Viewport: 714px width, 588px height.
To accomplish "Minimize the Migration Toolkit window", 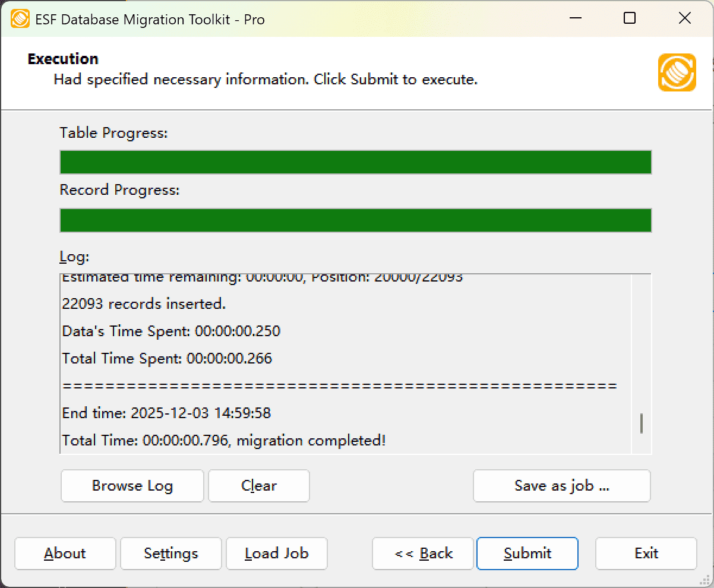I will point(574,18).
